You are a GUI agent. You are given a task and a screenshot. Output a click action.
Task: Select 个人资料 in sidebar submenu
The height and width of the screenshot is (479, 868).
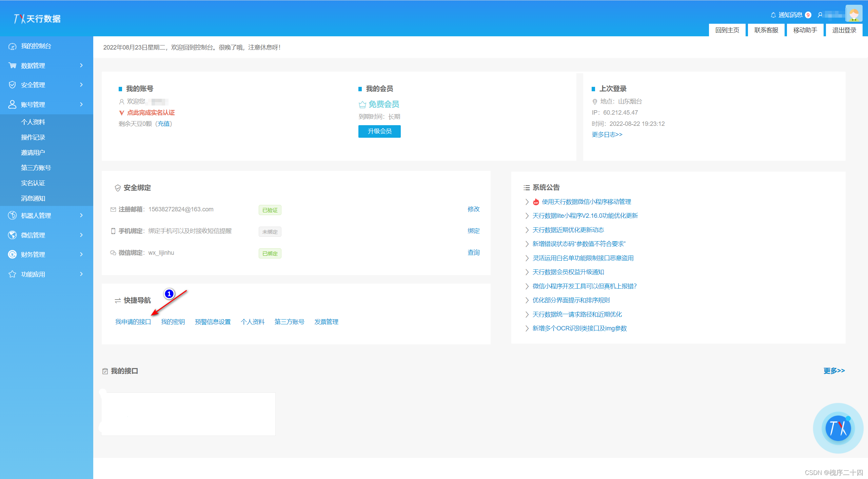click(x=33, y=122)
